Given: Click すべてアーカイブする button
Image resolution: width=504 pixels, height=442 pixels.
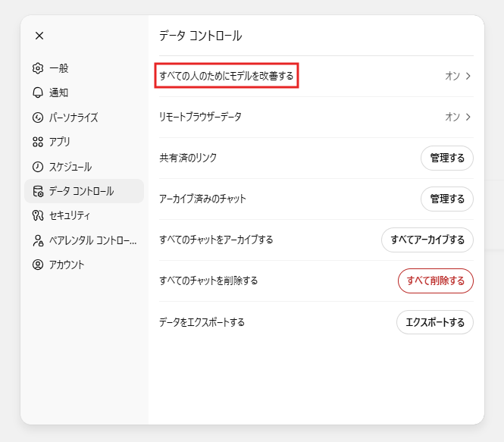Looking at the screenshot, I should pyautogui.click(x=427, y=240).
